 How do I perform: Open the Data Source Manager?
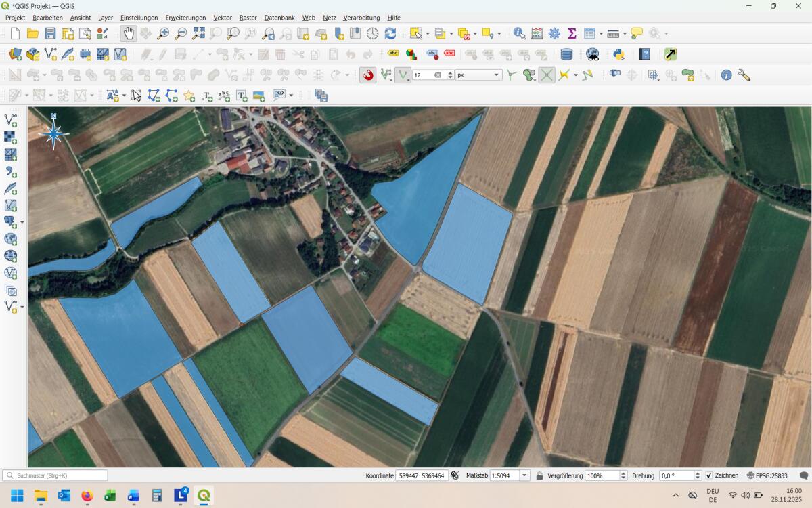(15, 54)
